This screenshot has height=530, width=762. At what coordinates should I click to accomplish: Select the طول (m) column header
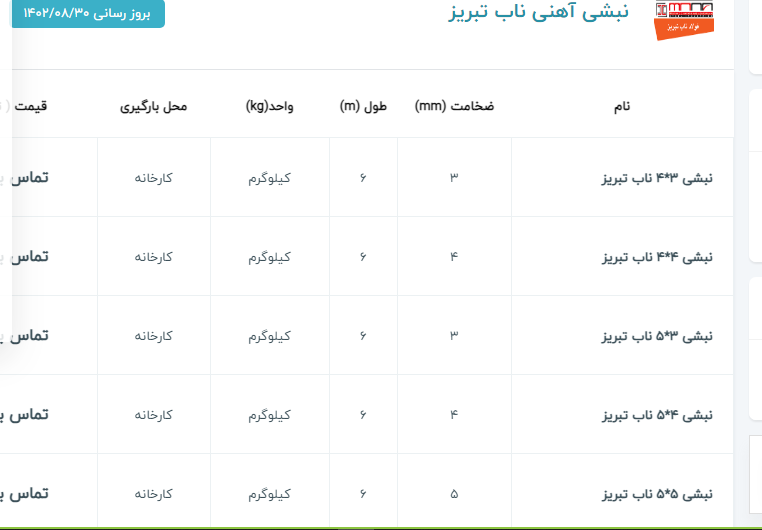[x=363, y=105]
